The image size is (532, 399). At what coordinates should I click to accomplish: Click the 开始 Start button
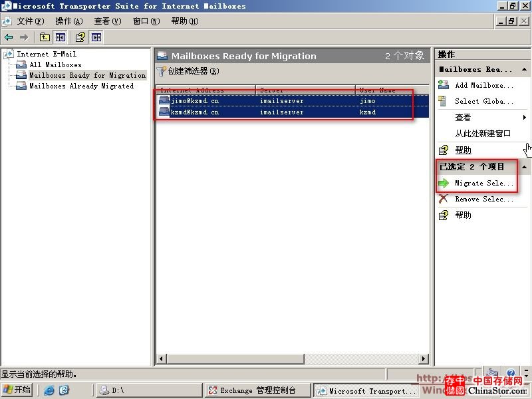click(17, 390)
